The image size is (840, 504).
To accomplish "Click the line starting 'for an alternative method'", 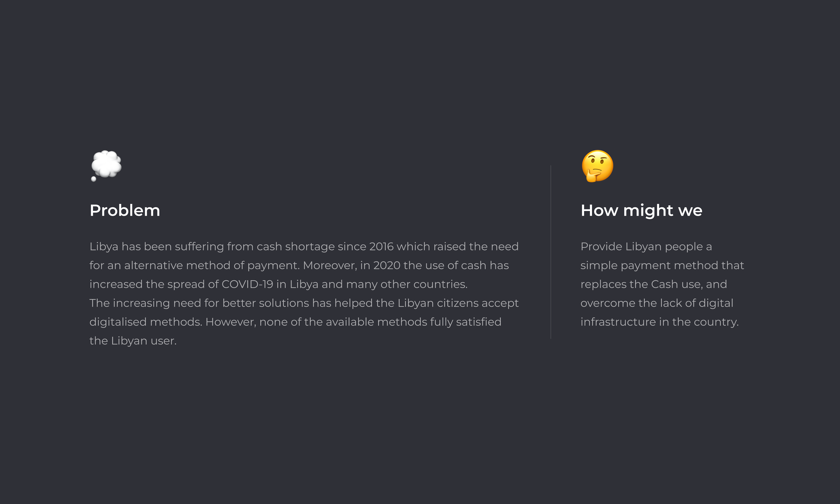I will pyautogui.click(x=299, y=265).
